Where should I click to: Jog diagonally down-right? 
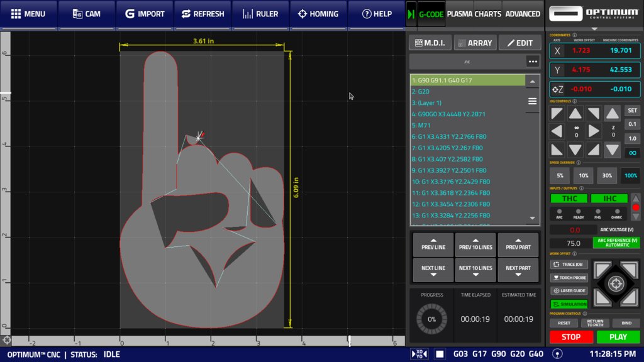594,150
